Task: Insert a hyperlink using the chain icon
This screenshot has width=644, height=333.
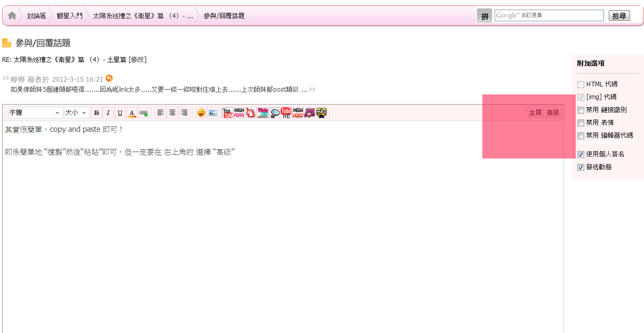Action: tap(142, 113)
